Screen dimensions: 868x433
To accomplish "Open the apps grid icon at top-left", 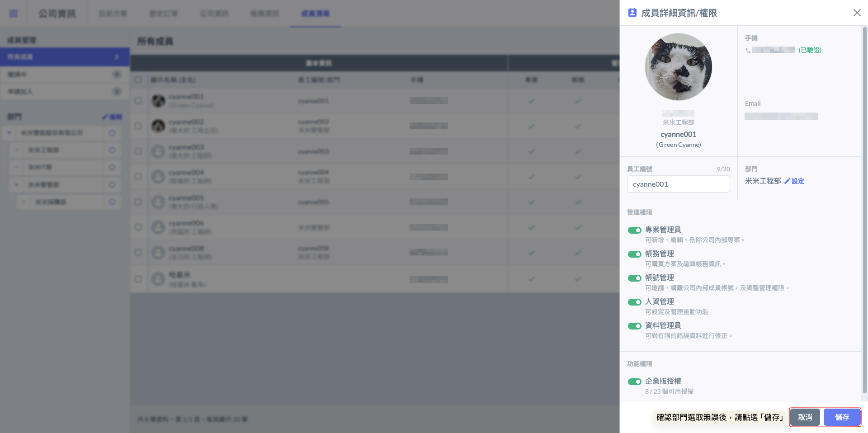I will click(14, 14).
